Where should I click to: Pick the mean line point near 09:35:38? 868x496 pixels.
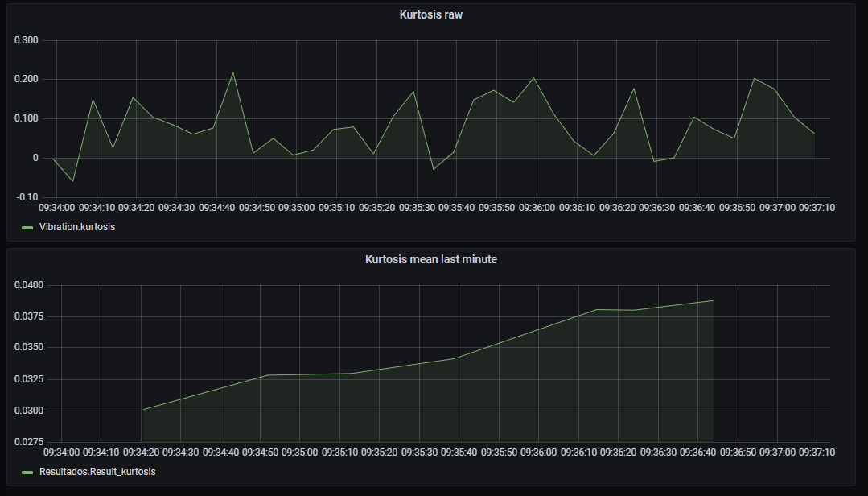tap(456, 358)
